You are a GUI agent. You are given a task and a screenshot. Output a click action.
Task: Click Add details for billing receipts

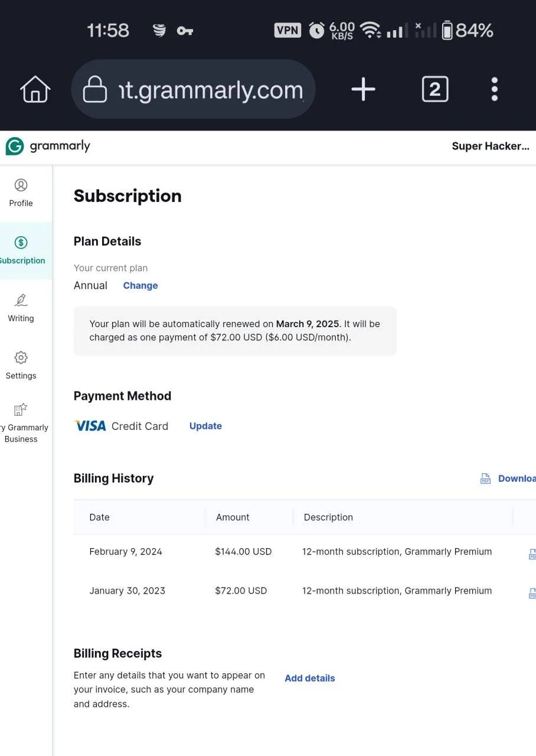(310, 678)
